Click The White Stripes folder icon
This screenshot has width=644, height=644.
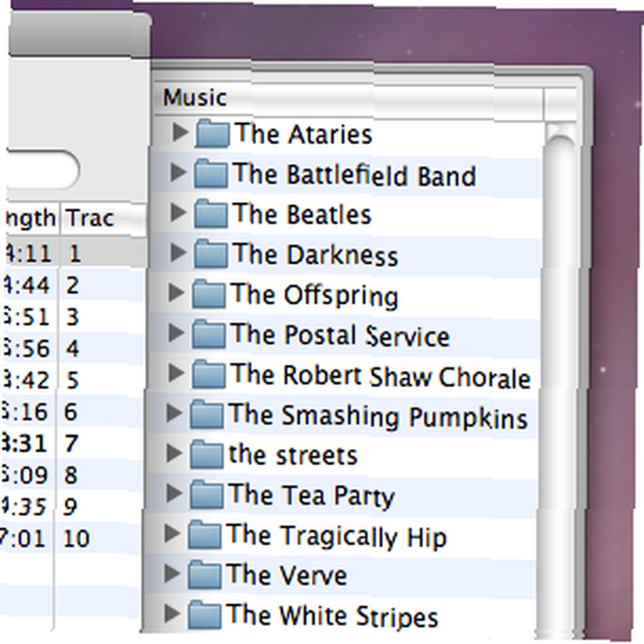point(204,615)
